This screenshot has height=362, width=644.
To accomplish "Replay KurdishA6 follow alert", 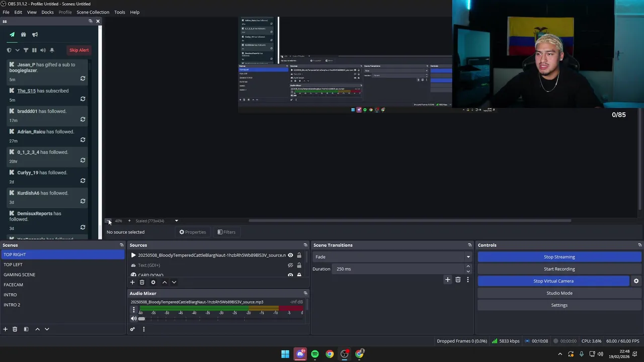I will click(x=83, y=201).
